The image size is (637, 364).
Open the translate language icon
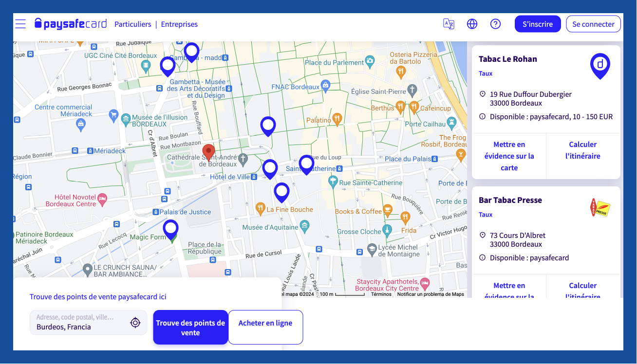[x=449, y=24]
